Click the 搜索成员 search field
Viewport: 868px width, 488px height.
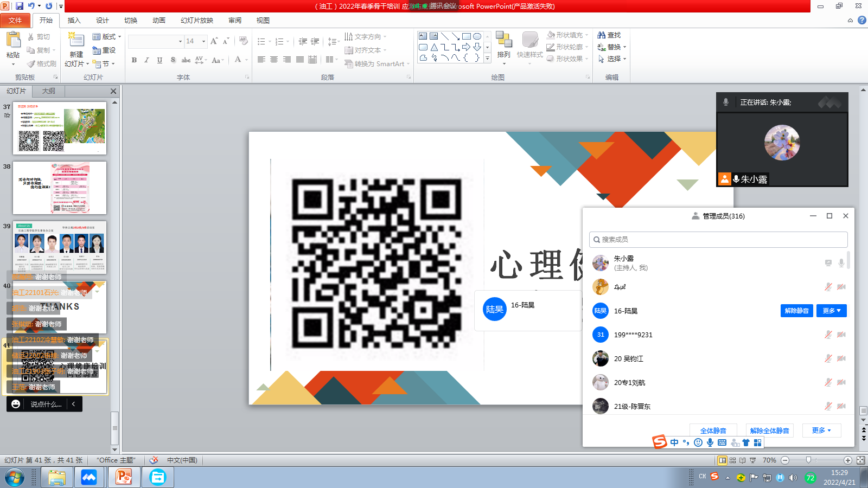pyautogui.click(x=718, y=240)
